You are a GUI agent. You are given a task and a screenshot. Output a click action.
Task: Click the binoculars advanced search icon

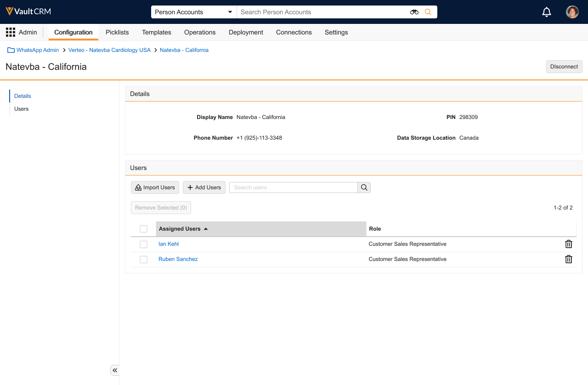pyautogui.click(x=414, y=12)
